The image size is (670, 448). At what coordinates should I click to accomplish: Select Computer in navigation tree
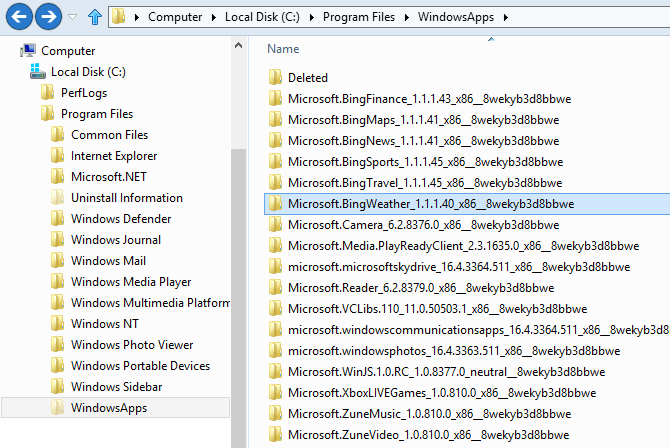[68, 51]
